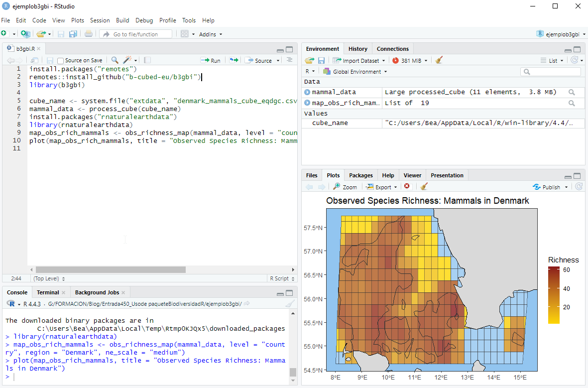Switch to the Packages tab
Viewport: 588px width, 388px height.
(360, 175)
